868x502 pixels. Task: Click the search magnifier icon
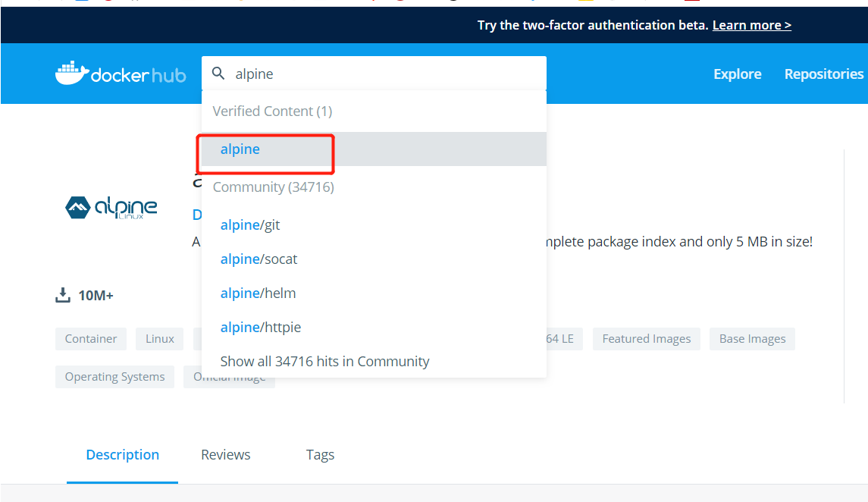[218, 74]
